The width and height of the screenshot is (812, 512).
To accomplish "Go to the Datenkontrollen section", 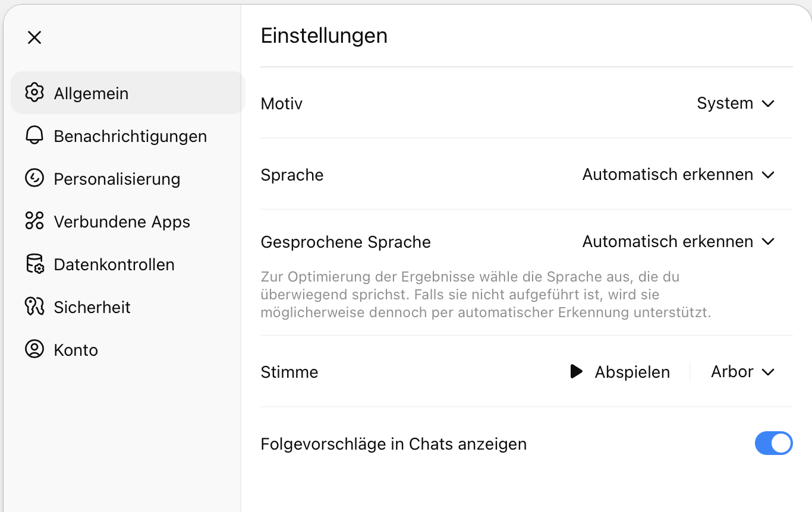I will coord(114,264).
